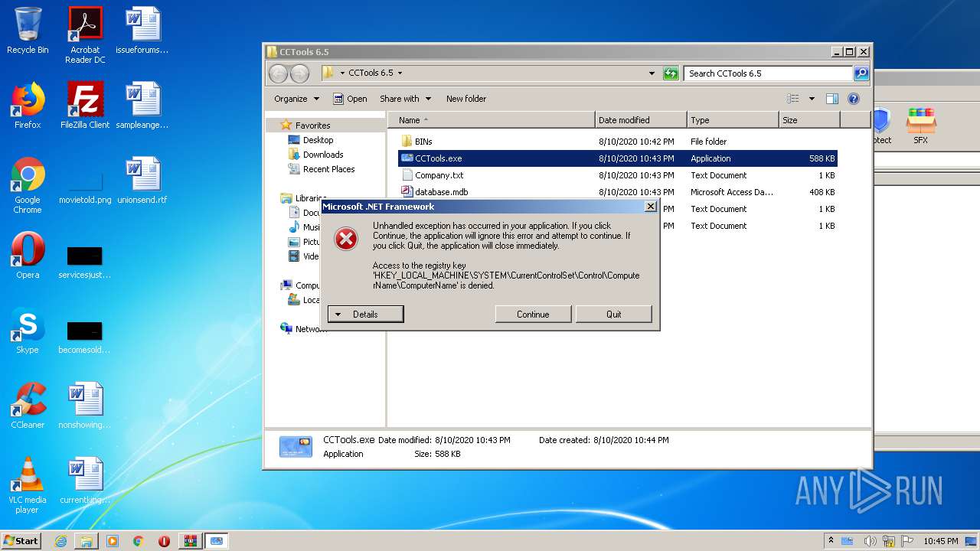Select Favorites in the navigation pane
The width and height of the screenshot is (980, 551).
pyautogui.click(x=312, y=126)
